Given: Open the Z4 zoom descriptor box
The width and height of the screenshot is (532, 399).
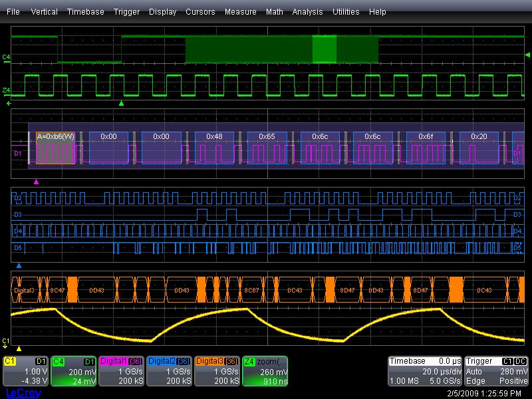Looking at the screenshot, I should (x=265, y=370).
